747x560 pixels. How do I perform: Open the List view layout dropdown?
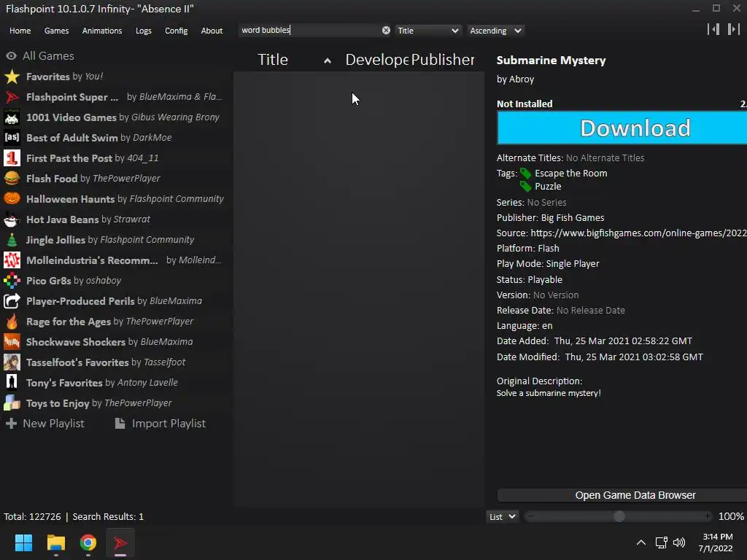coord(502,517)
